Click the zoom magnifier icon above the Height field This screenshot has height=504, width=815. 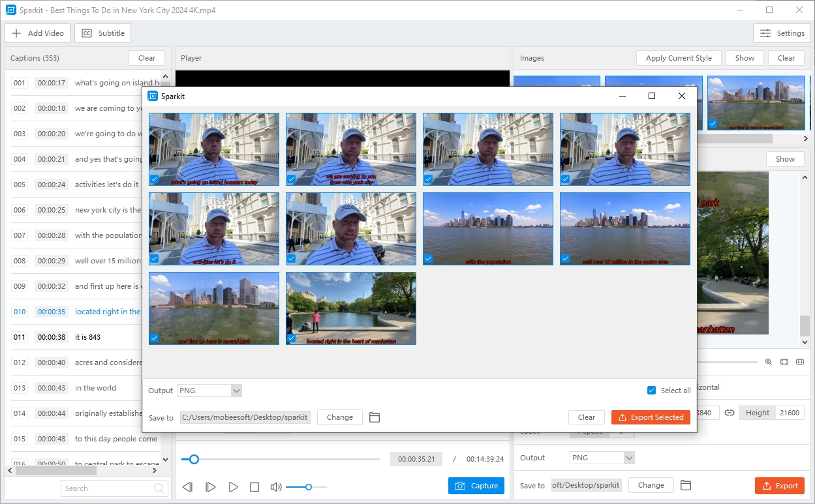click(768, 362)
